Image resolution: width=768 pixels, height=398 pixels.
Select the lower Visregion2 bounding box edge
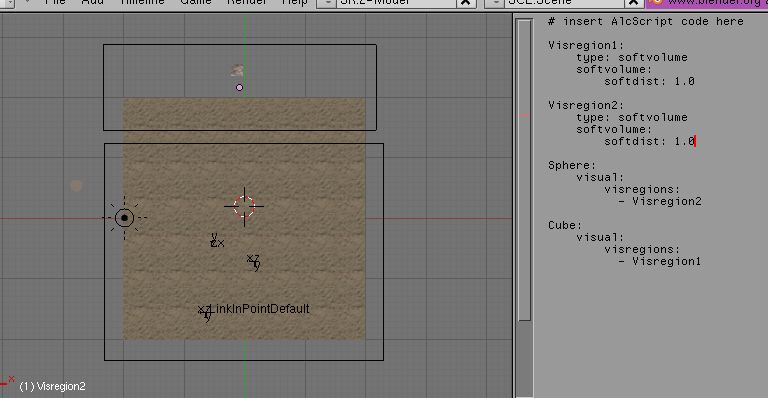[244, 360]
